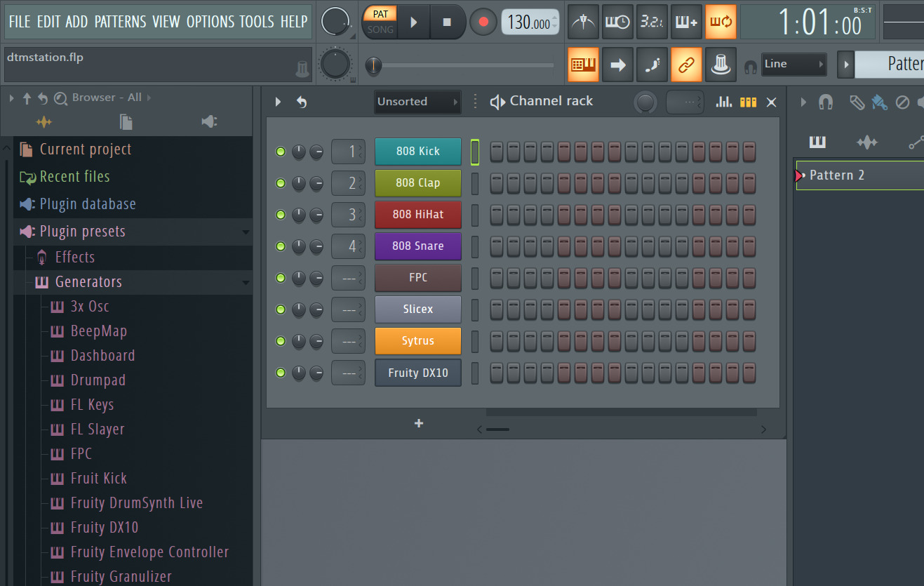The image size is (924, 586).
Task: Toggle step sequencer view icon in Channel rack
Action: point(748,102)
